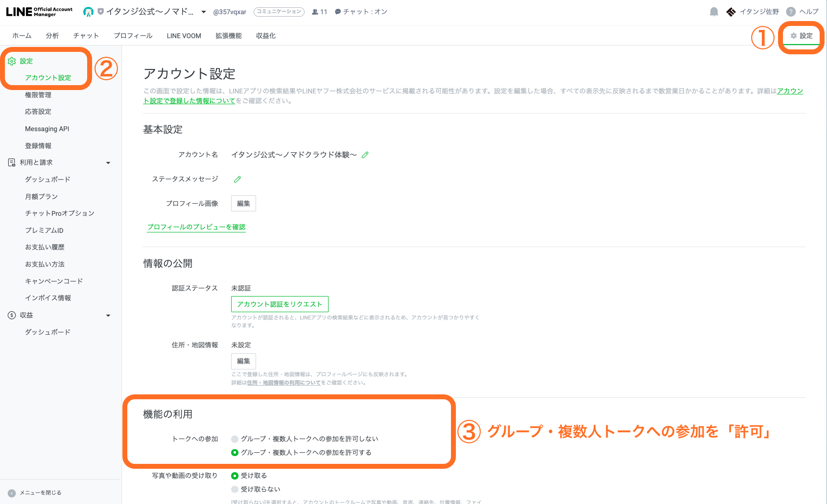827x504 pixels.
Task: Open the account switcher dropdown arrow
Action: pos(204,12)
